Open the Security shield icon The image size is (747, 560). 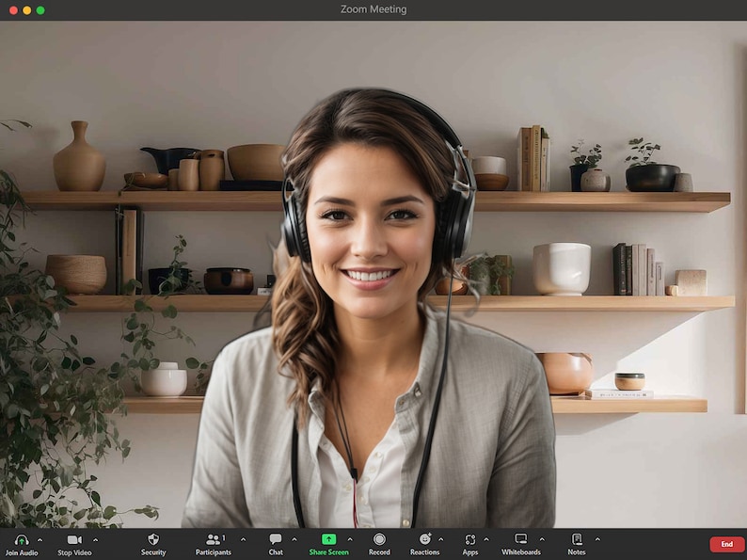[x=153, y=539]
